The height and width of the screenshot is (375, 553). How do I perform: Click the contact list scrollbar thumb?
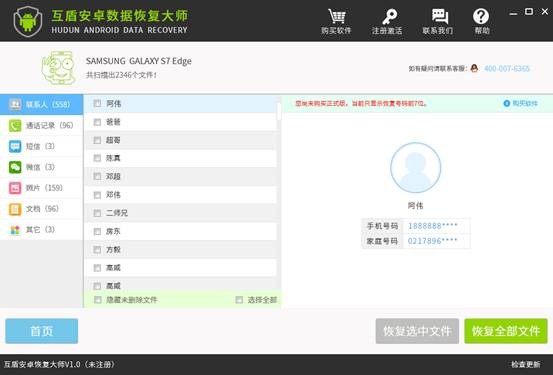pos(279,111)
